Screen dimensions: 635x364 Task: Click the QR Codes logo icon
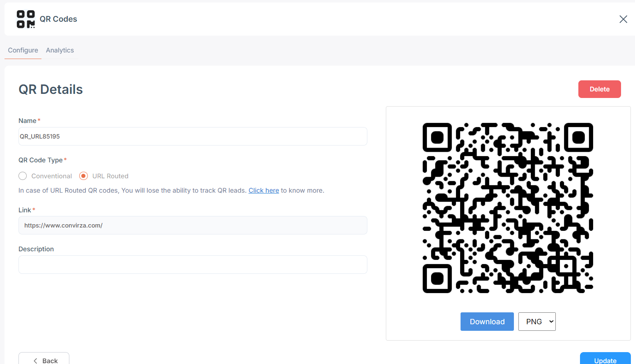[x=25, y=19]
